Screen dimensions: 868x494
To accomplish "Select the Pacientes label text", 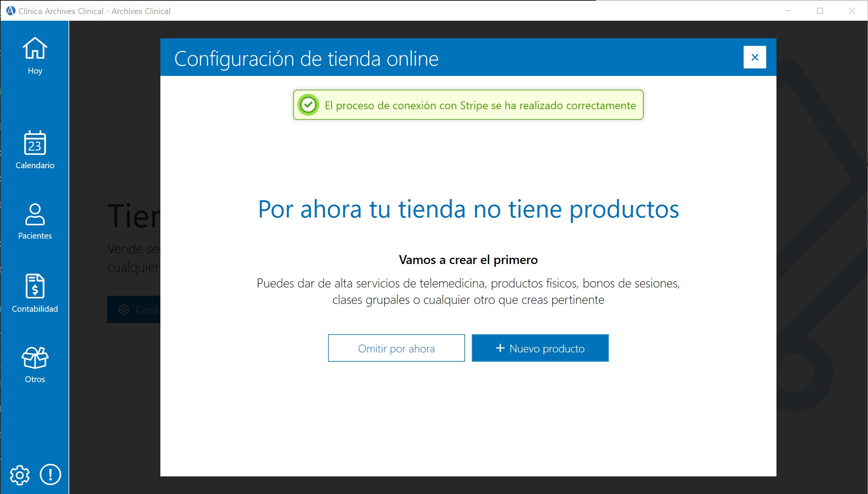I will pos(34,235).
